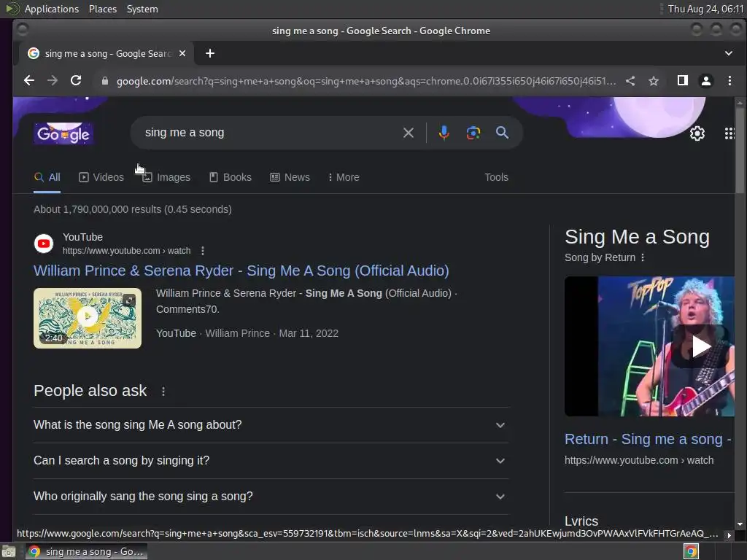Switch to the Videos tab
The width and height of the screenshot is (747, 560).
tap(101, 177)
